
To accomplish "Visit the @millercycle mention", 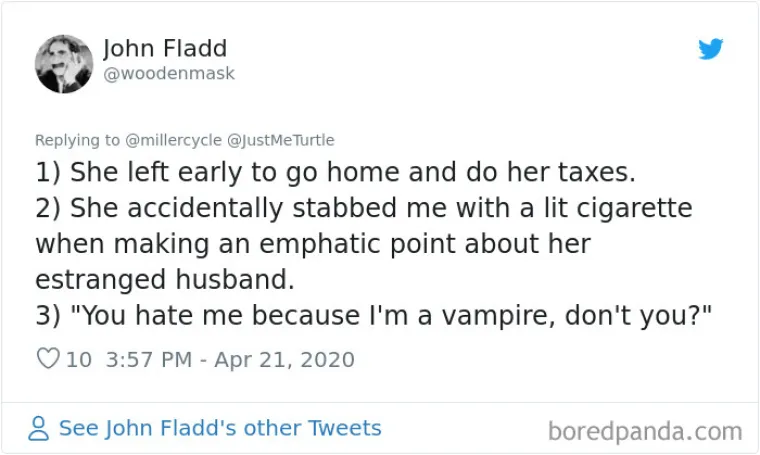I will point(166,141).
